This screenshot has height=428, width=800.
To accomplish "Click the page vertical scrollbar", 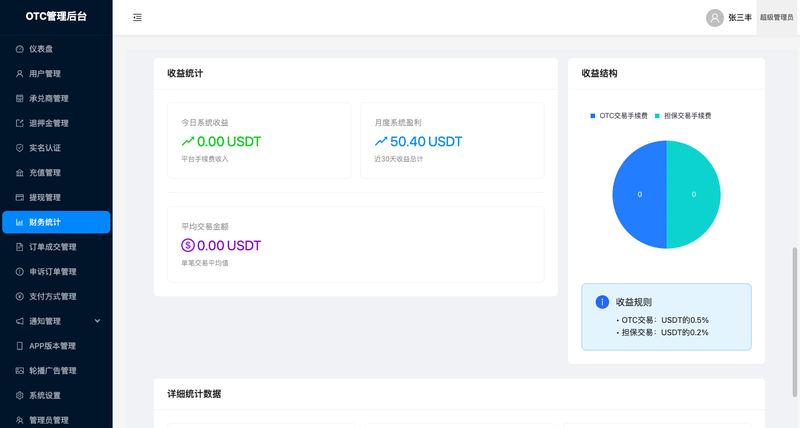I will point(794,322).
